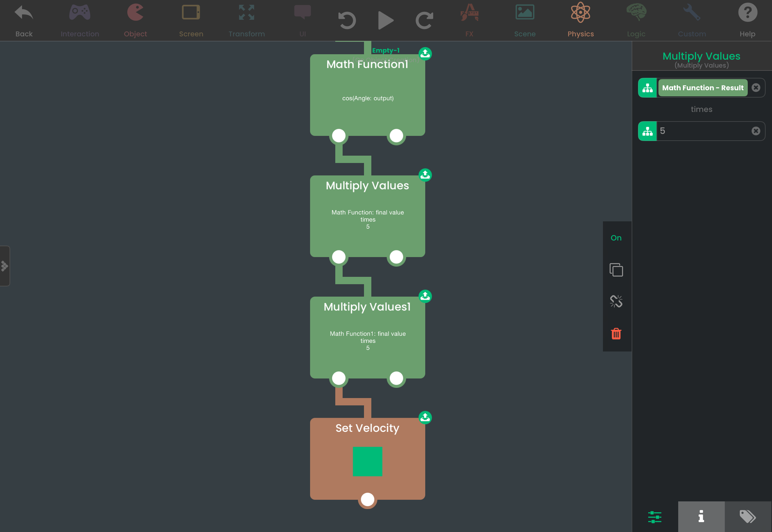Open the Transform category
Screen dimensions: 772x532
pos(247,13)
